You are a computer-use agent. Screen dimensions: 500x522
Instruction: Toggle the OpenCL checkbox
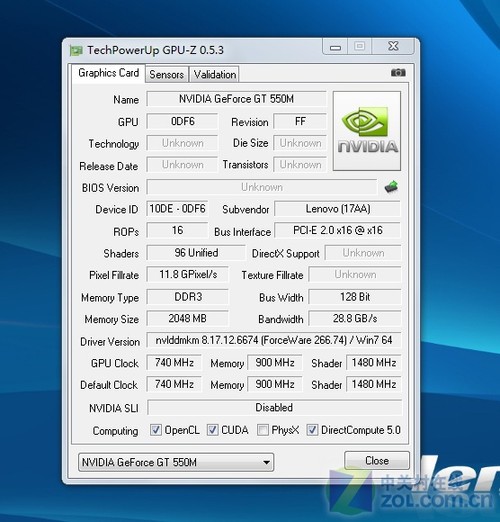click(x=156, y=430)
